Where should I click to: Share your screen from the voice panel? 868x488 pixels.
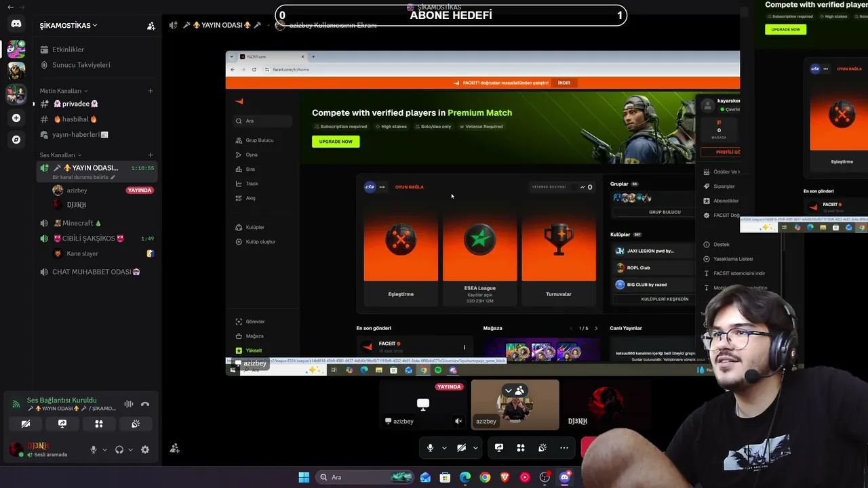click(x=62, y=424)
